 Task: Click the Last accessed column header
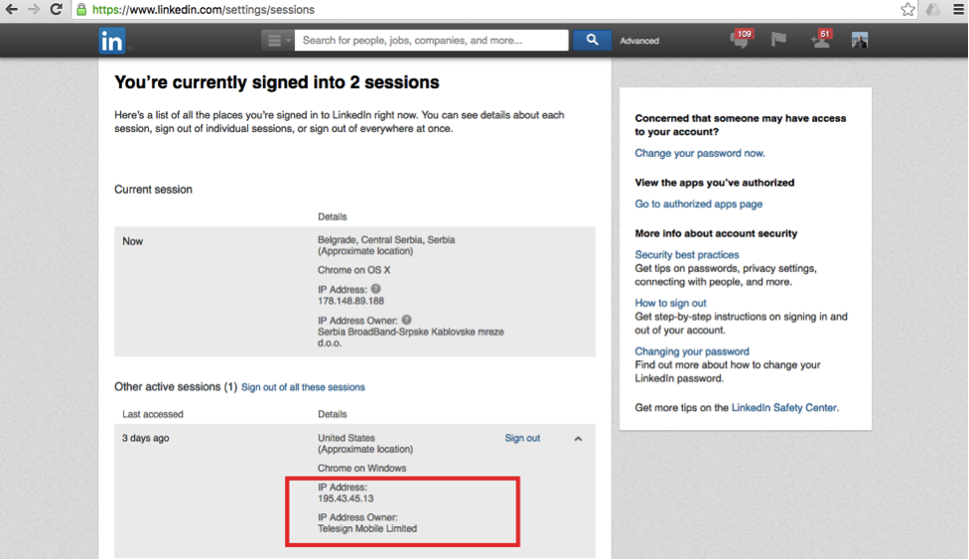coord(153,414)
